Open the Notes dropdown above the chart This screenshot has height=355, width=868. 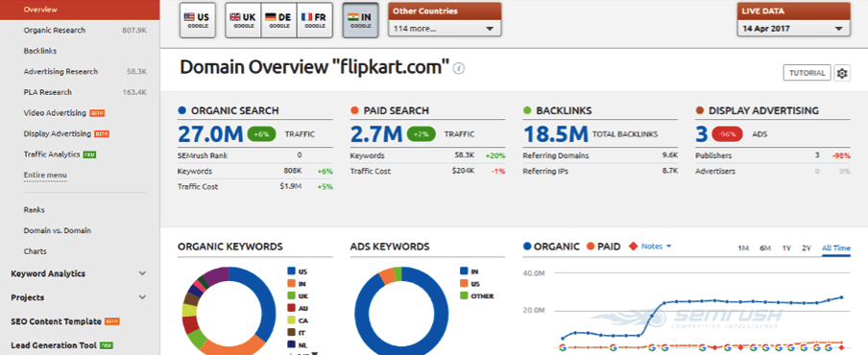click(x=657, y=247)
